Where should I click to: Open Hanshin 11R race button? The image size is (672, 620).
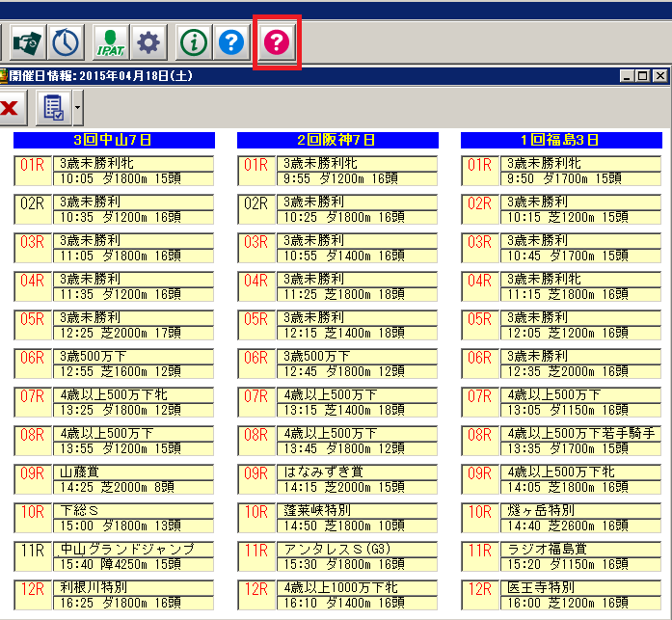tap(256, 556)
